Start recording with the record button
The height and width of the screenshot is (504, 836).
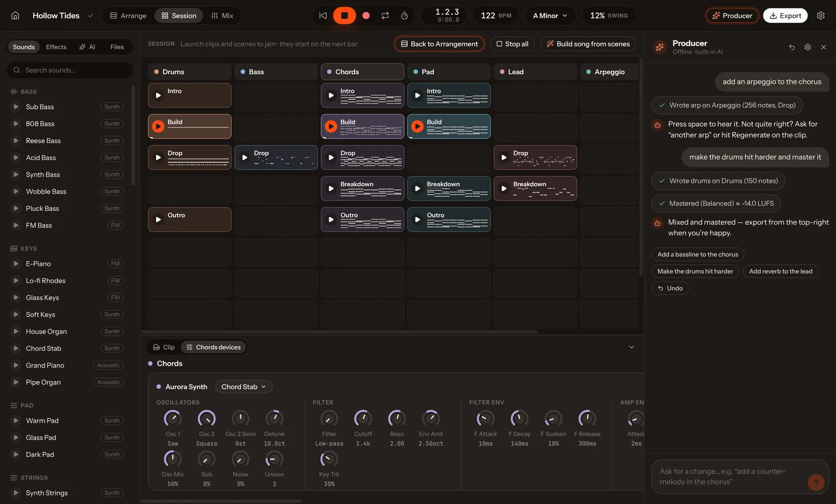(366, 16)
